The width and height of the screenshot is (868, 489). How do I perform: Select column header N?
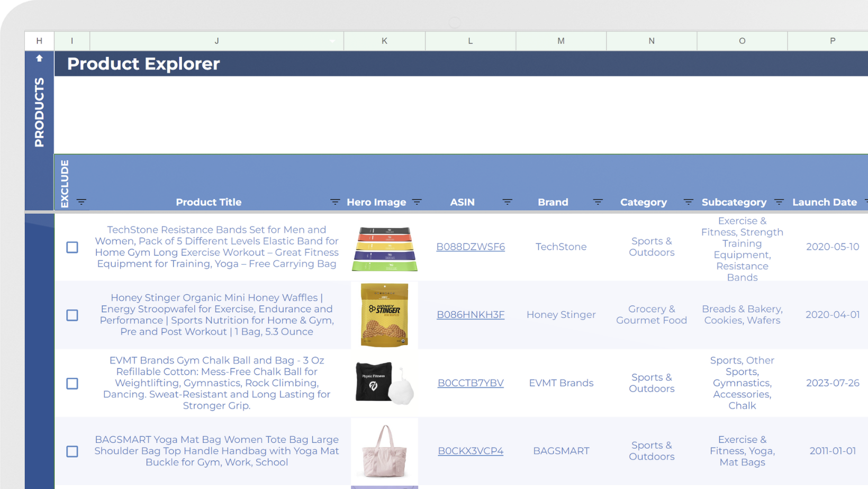click(x=652, y=41)
